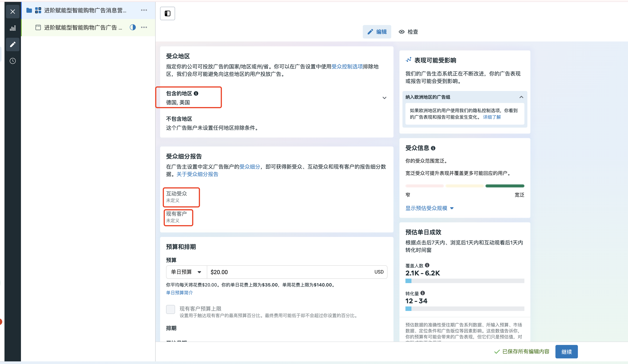
Task: Open the three-dot menu on campaign row
Action: pyautogui.click(x=144, y=10)
